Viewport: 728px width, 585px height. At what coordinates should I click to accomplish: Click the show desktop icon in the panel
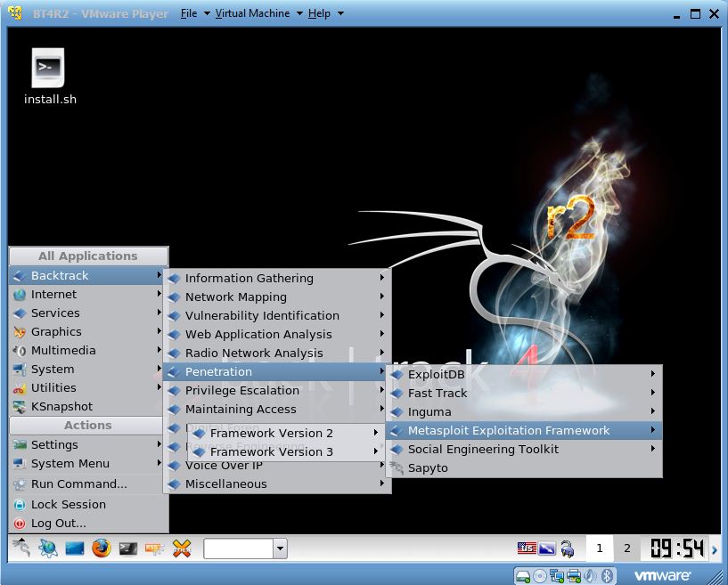(x=75, y=548)
